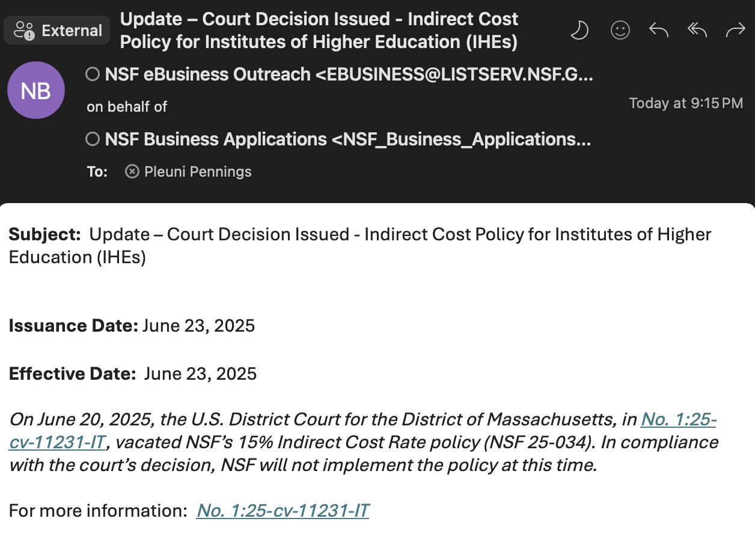Click the email subject title in the header
Viewport: 755px width, 560px height.
(319, 31)
